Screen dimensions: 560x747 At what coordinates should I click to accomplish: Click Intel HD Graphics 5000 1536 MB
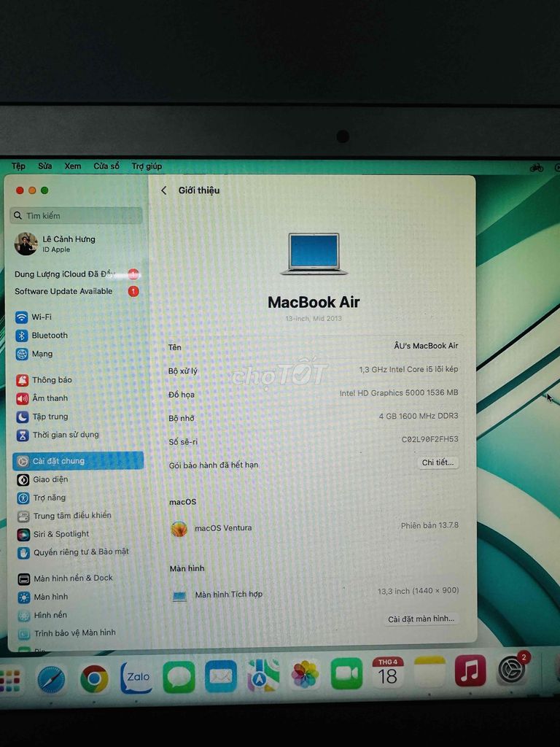(x=399, y=393)
